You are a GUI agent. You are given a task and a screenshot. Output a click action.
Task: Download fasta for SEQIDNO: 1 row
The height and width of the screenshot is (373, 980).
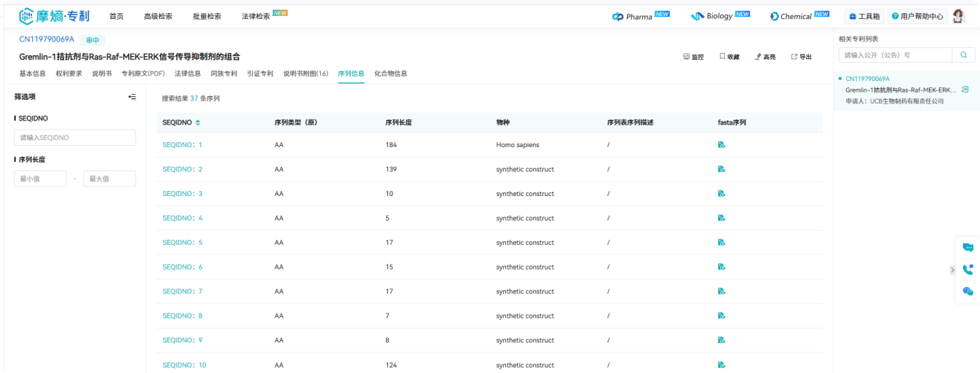(x=721, y=145)
